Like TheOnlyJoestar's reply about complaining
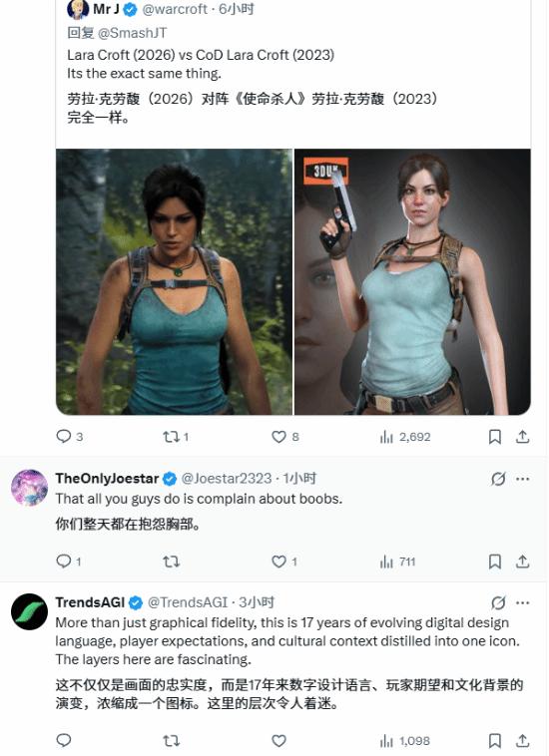The image size is (549, 756). coord(284,562)
